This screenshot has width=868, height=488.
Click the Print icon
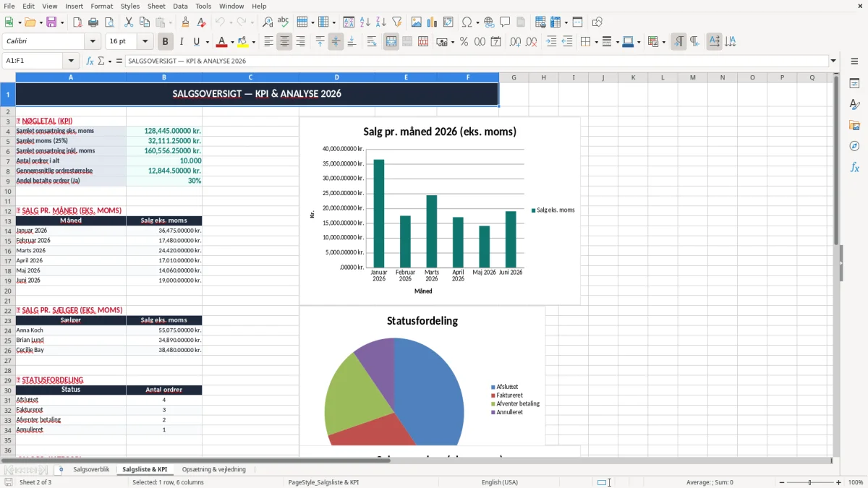coord(93,22)
